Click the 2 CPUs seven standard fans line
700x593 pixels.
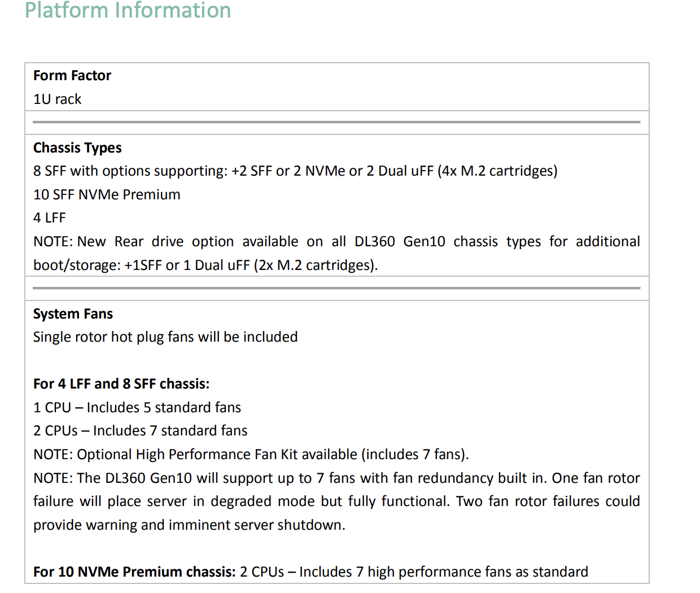141,431
